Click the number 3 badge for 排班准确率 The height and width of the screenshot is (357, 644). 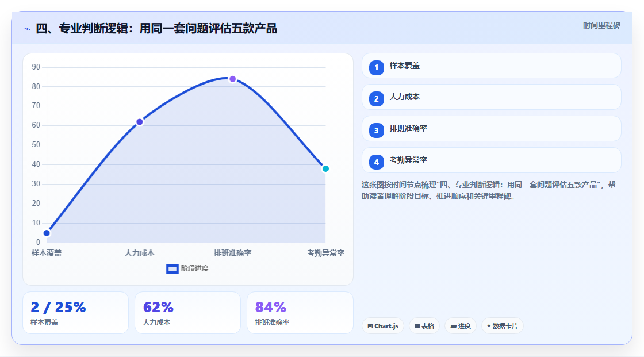coord(376,130)
